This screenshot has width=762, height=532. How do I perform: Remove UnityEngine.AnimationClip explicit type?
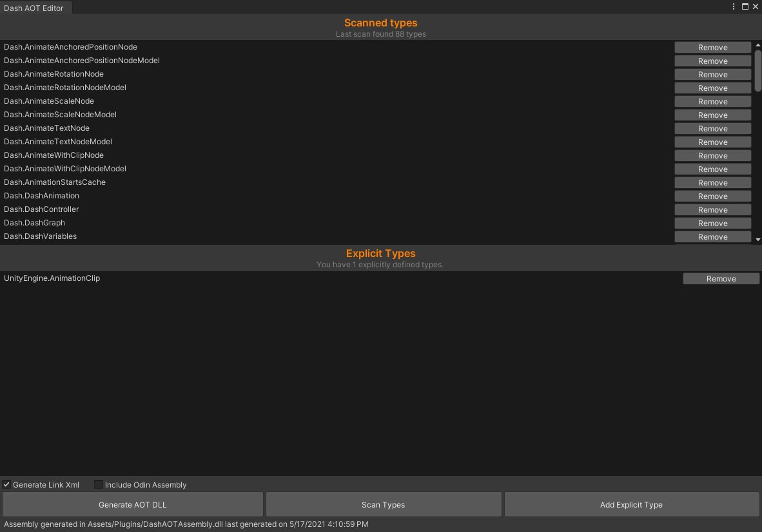[x=721, y=279]
